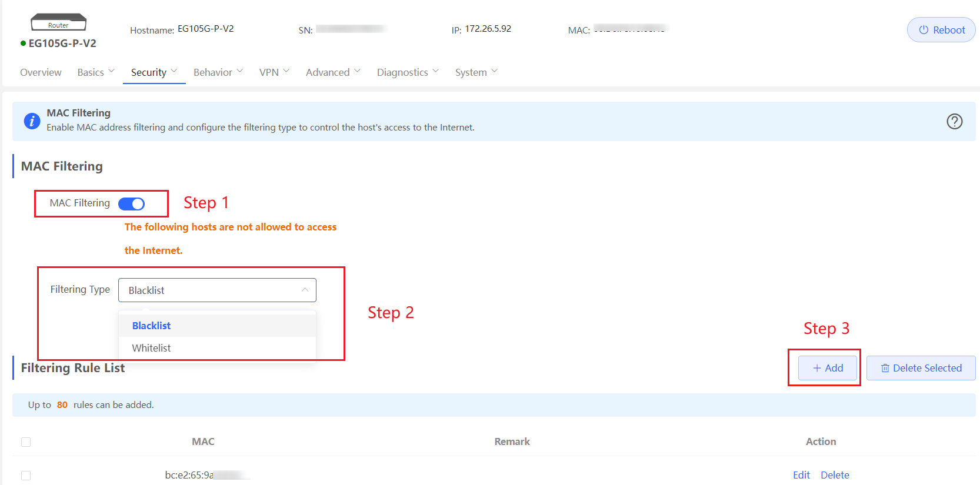
Task: Click the help question mark icon
Action: tap(954, 121)
